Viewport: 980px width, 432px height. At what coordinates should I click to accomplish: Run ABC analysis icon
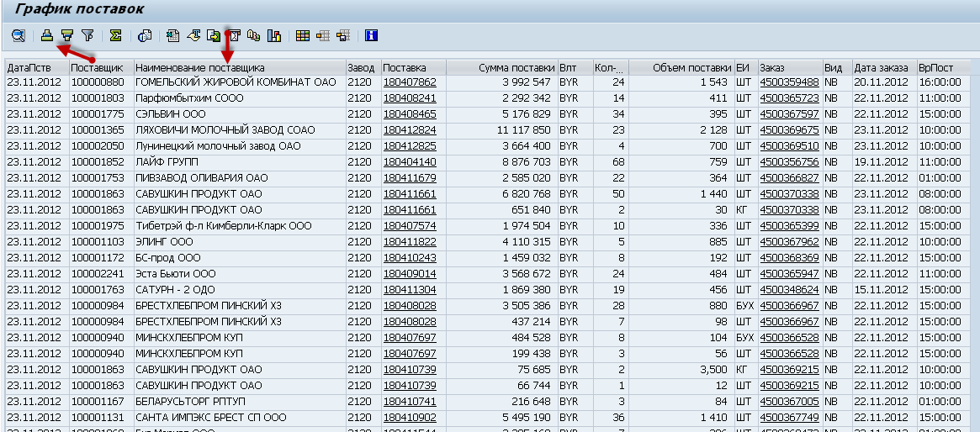[254, 35]
